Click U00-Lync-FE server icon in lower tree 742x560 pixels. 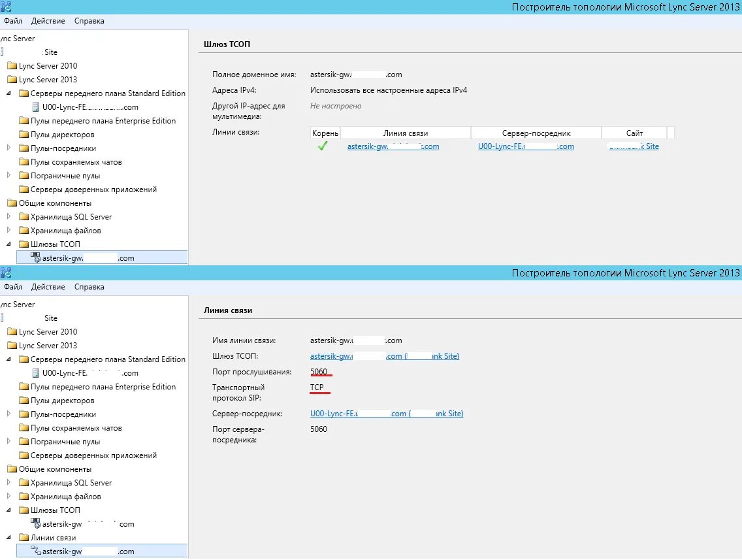pos(35,373)
